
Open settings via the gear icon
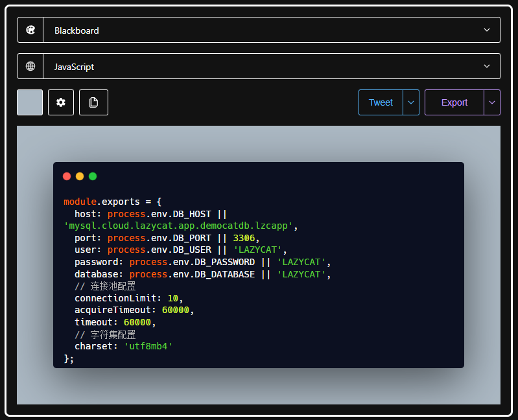pos(61,102)
